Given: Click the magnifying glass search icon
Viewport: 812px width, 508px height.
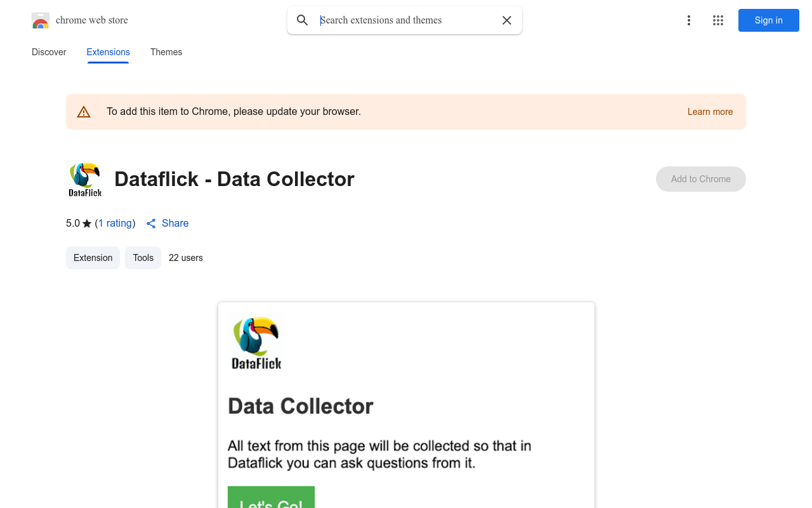Looking at the screenshot, I should pos(302,20).
